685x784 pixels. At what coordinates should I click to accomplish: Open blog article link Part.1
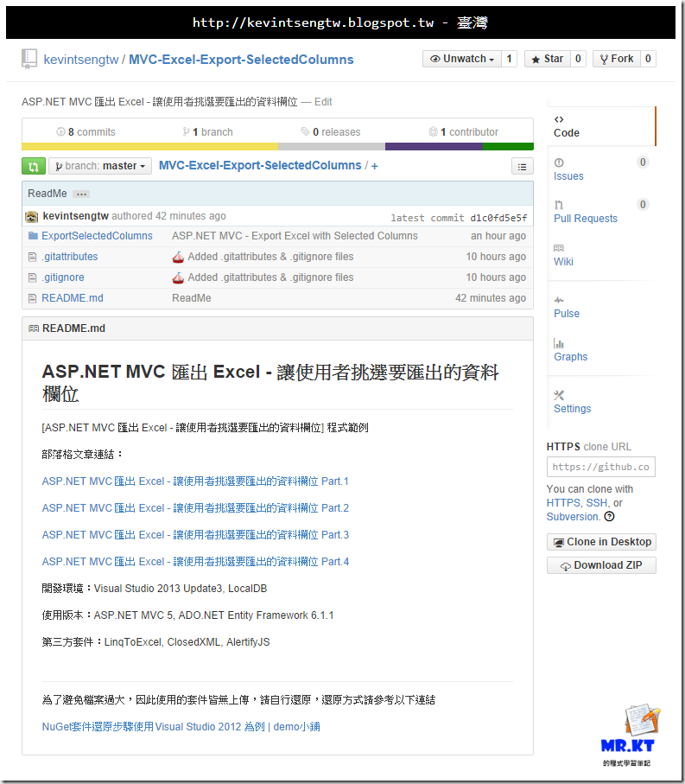click(195, 481)
